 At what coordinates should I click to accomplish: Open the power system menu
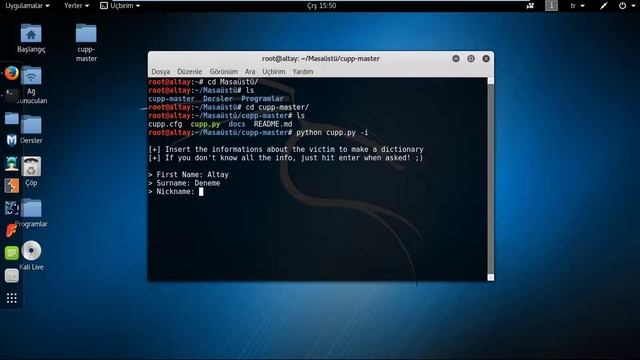tap(627, 6)
